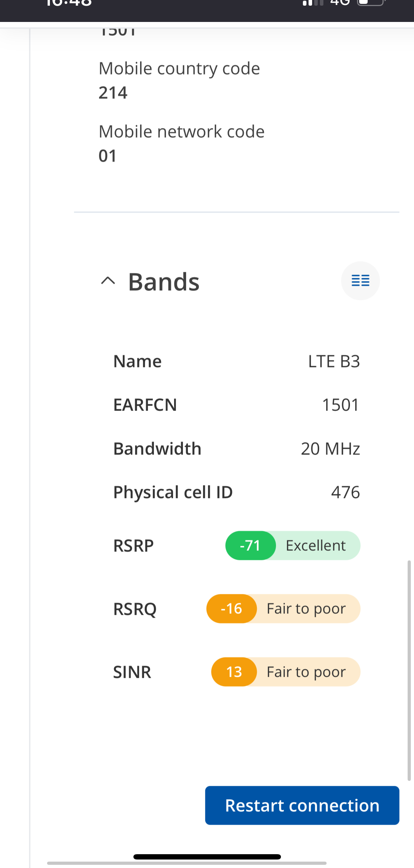Click the Mobile country code value 214

pyautogui.click(x=113, y=93)
